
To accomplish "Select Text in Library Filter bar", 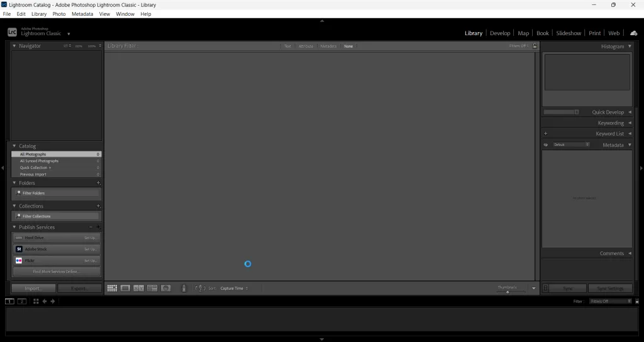I will (x=287, y=46).
